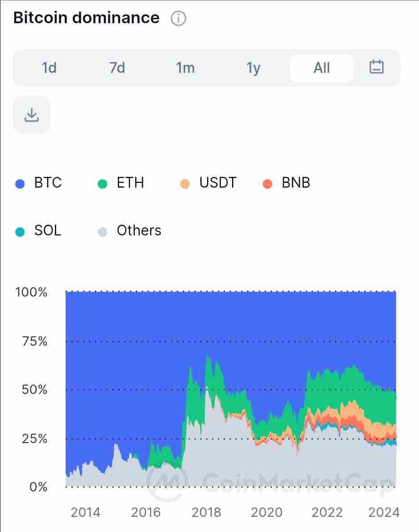
Task: Click the 2022 label on time axis
Action: point(327,512)
